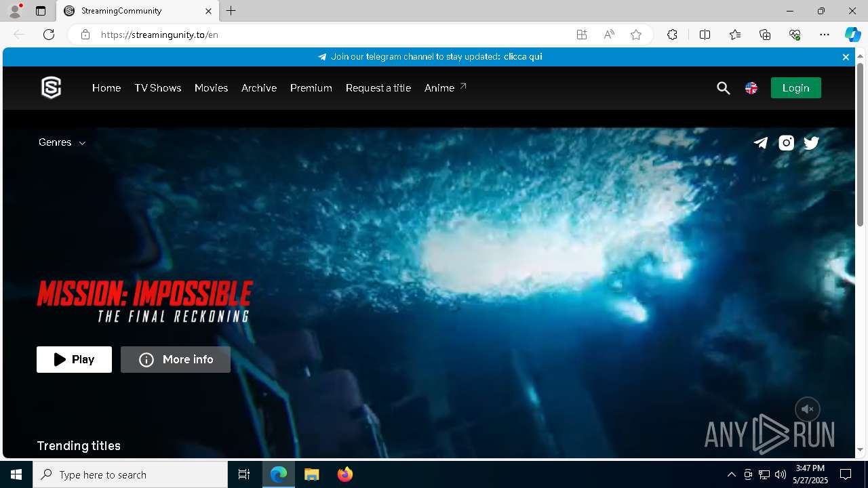Click the taskbar search box

click(130, 474)
